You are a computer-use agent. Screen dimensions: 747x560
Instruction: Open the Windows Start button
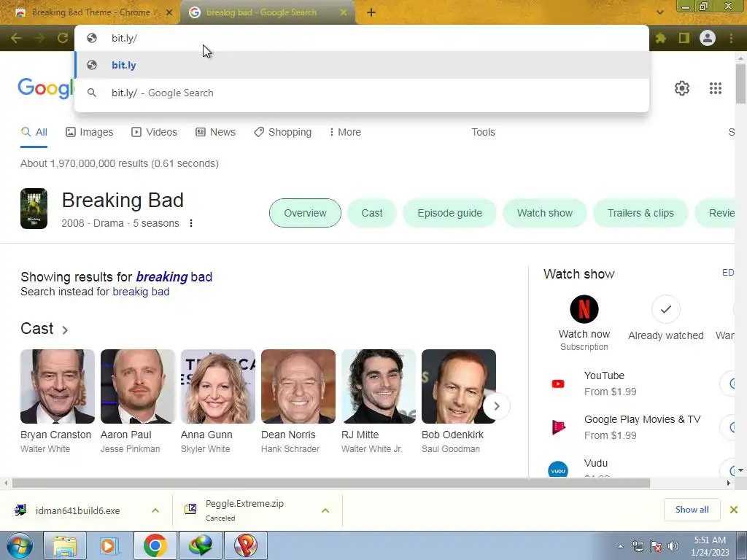[x=20, y=545]
